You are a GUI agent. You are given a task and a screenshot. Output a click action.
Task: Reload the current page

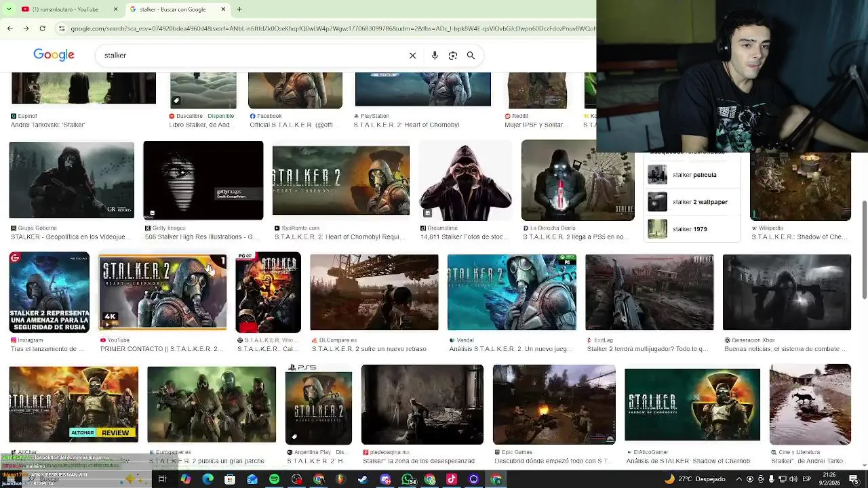(x=42, y=28)
